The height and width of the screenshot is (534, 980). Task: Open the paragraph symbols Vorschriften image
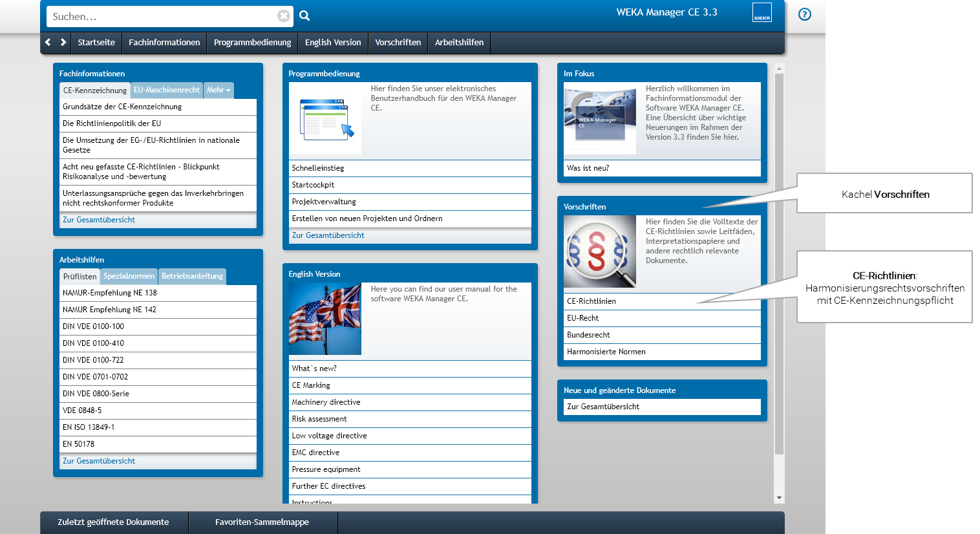599,251
